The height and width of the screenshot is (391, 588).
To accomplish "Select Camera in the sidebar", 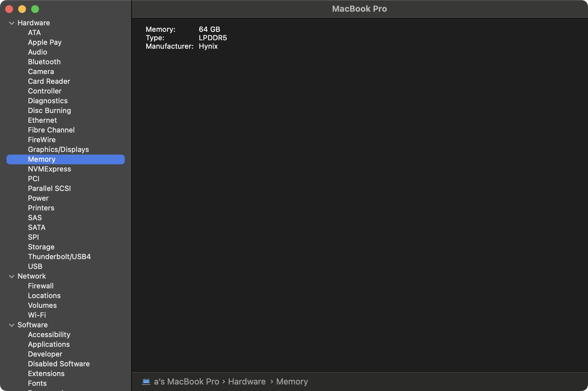I will tap(41, 72).
